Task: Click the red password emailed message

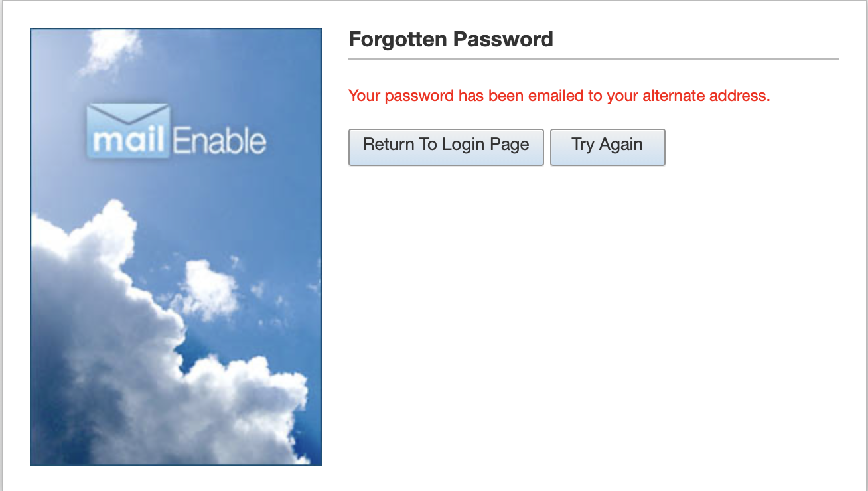Action: click(559, 96)
